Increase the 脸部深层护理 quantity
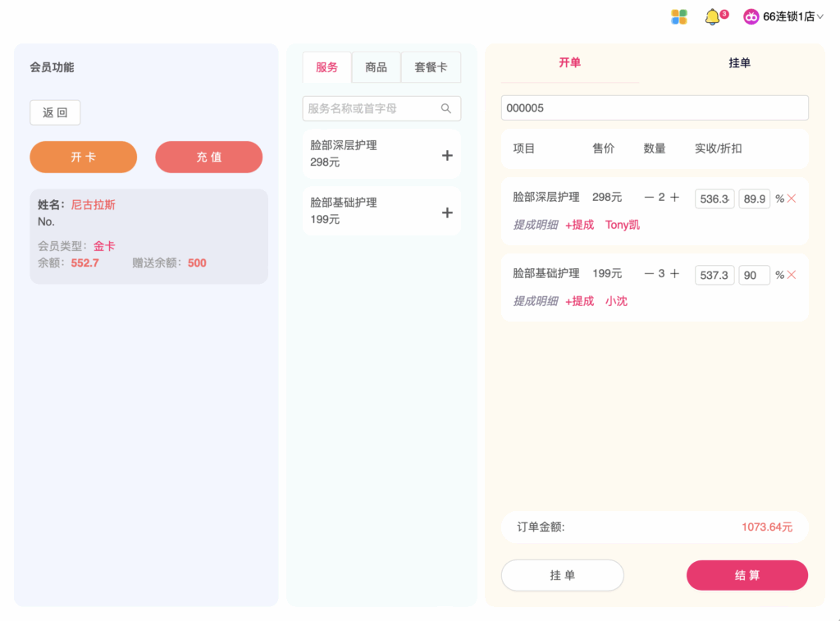 (x=675, y=197)
